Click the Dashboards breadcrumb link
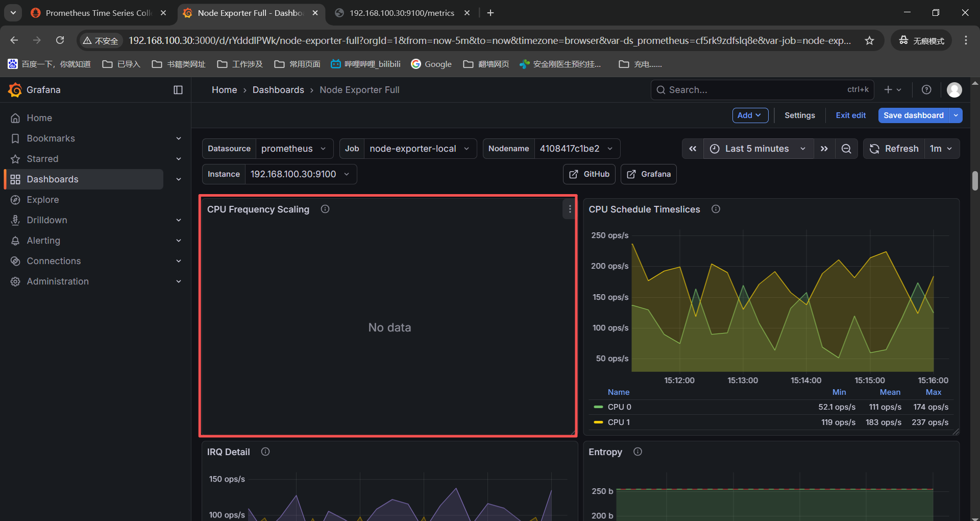This screenshot has width=980, height=521. click(278, 90)
